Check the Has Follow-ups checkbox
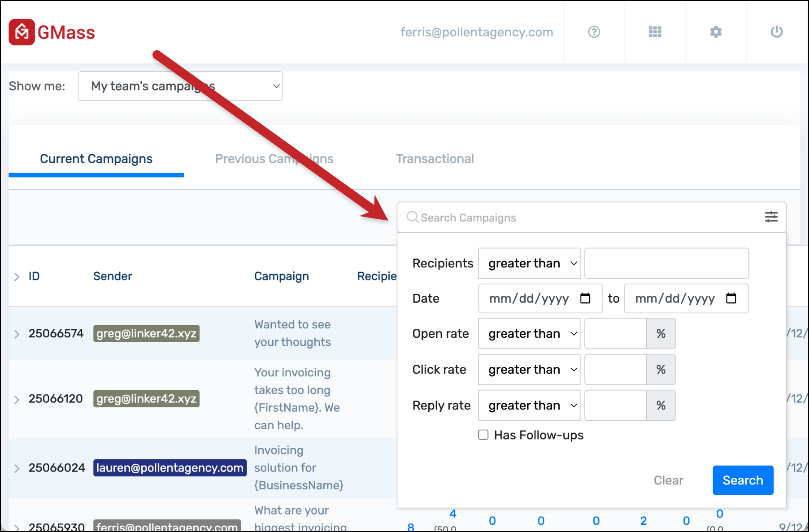 483,435
